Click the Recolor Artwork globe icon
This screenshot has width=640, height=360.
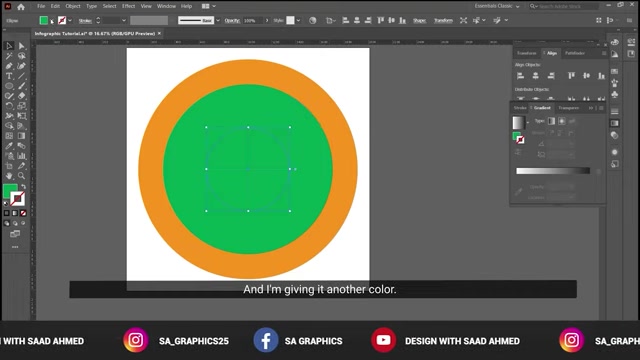313,20
